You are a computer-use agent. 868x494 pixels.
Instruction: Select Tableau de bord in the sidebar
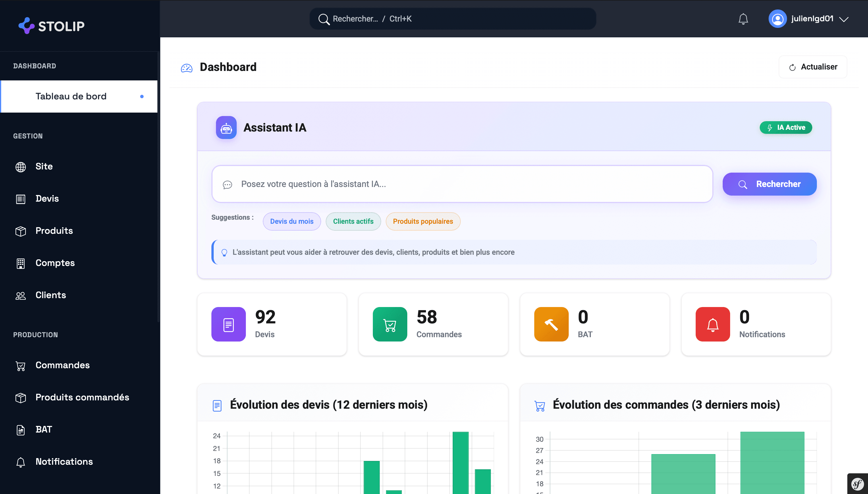click(x=71, y=96)
